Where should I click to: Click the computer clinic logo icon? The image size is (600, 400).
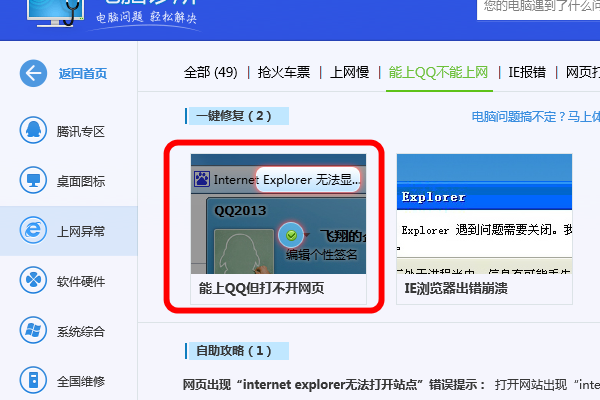click(x=56, y=12)
